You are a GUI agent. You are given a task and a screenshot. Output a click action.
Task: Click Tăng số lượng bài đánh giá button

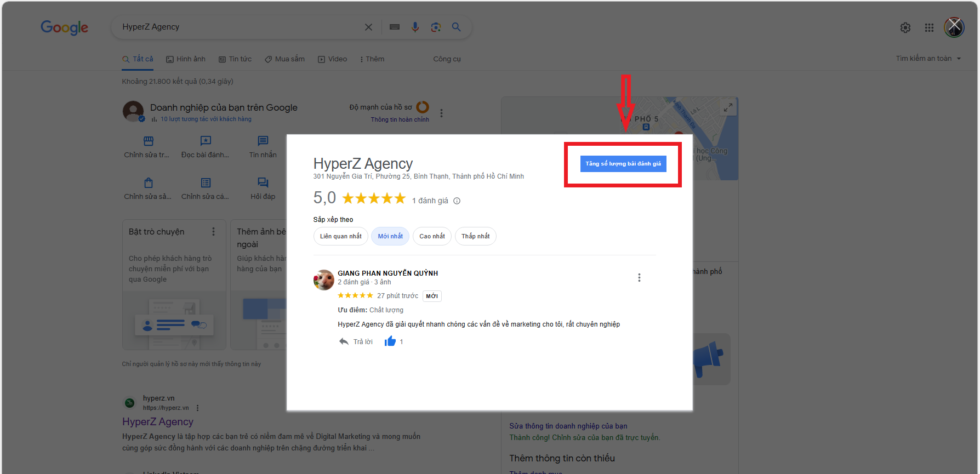click(x=623, y=164)
